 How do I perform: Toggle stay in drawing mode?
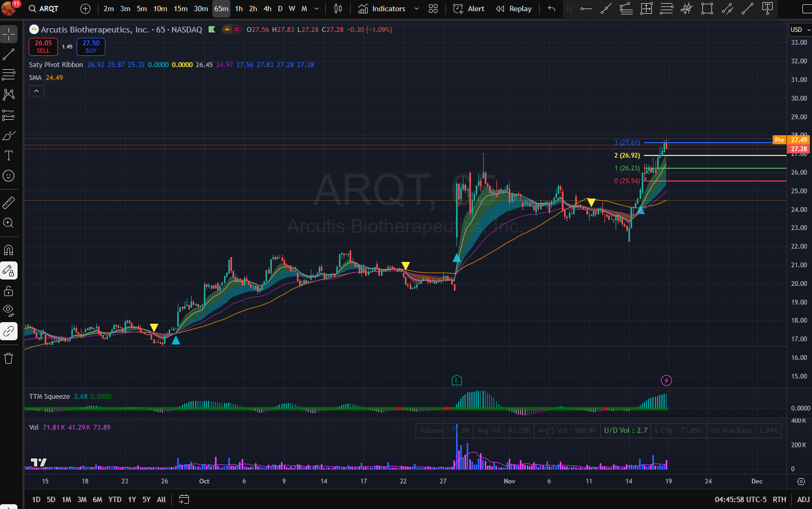tap(9, 270)
